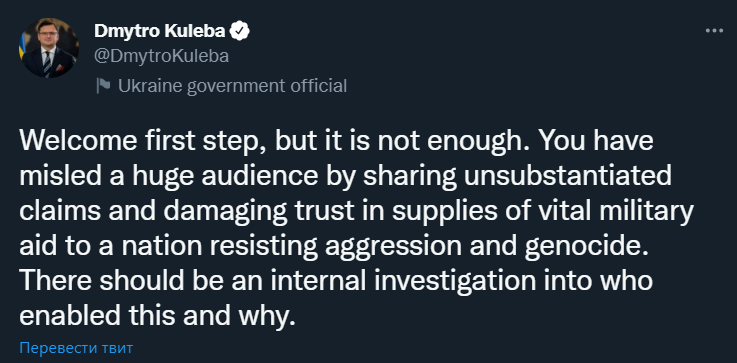Click the Ukraine government official label
Image resolution: width=737 pixels, height=363 pixels.
233,87
